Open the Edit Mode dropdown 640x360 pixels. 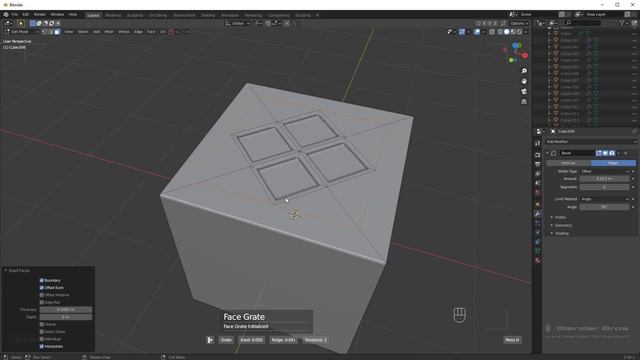(x=21, y=32)
